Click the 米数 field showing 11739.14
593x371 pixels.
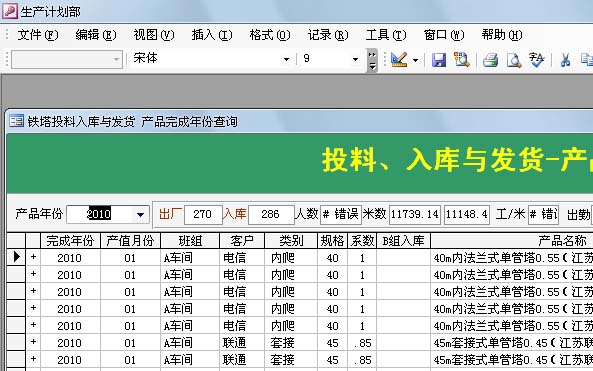click(x=415, y=214)
